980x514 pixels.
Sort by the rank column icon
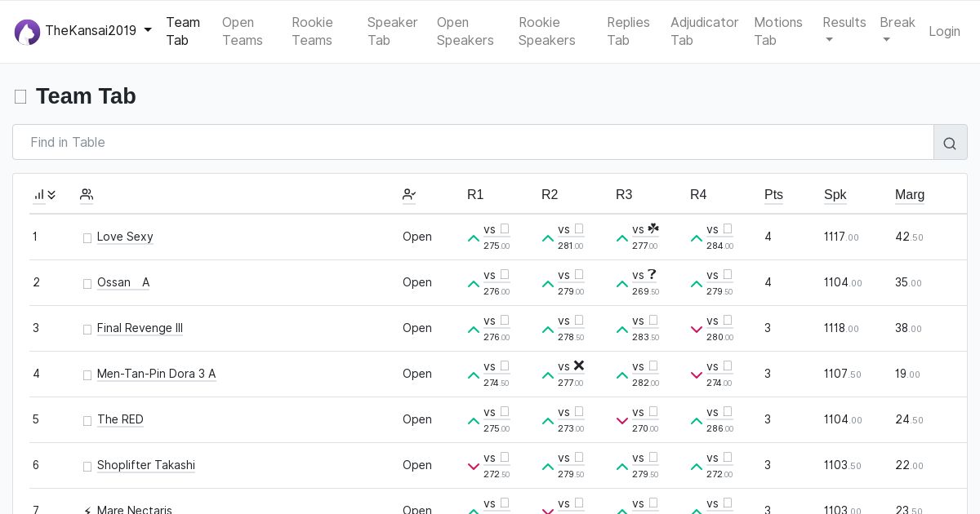point(44,195)
